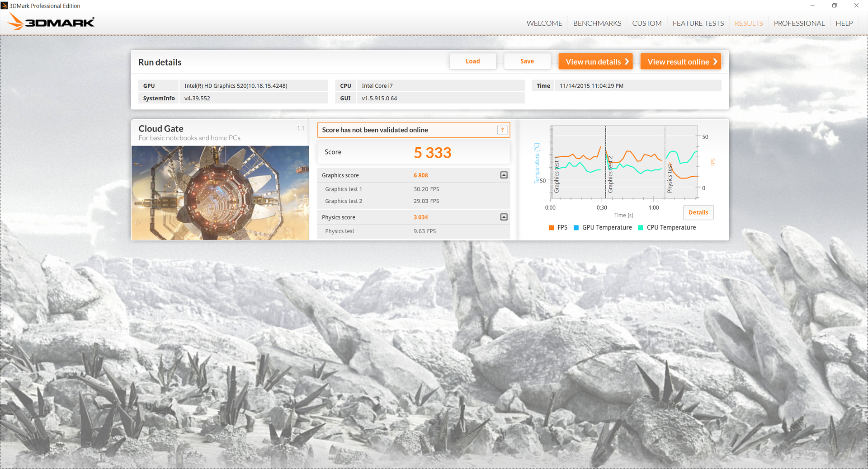Viewport: 868px width, 469px height.
Task: Click the Cloud Gate benchmark thumbnail
Action: point(220,192)
